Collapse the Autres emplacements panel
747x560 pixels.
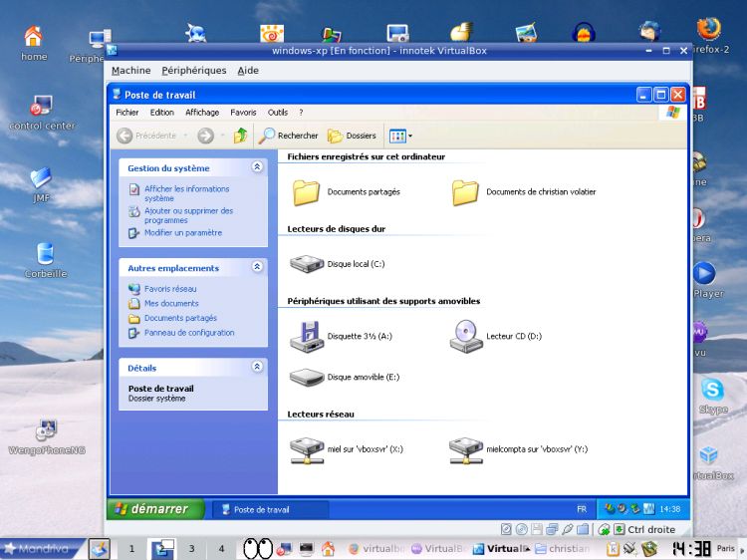click(257, 267)
